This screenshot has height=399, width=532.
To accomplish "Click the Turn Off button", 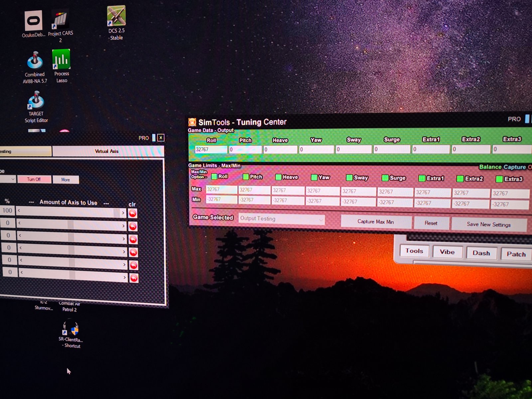I will tap(34, 179).
